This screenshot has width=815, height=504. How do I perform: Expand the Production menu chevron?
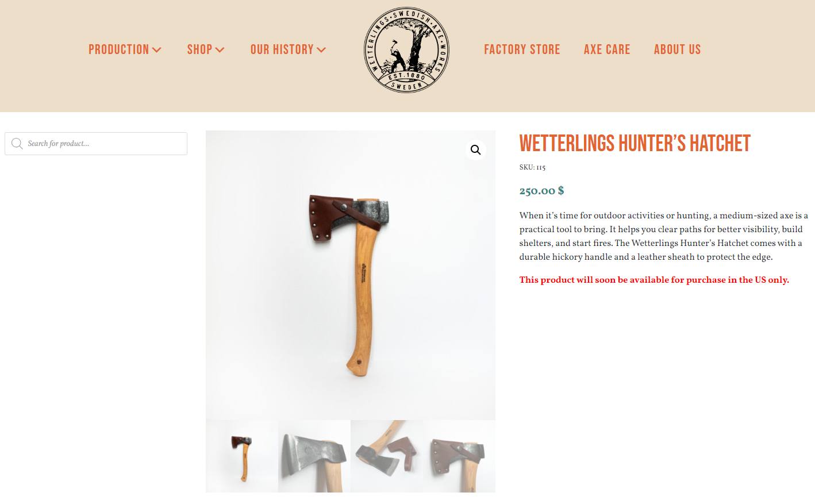pyautogui.click(x=156, y=50)
